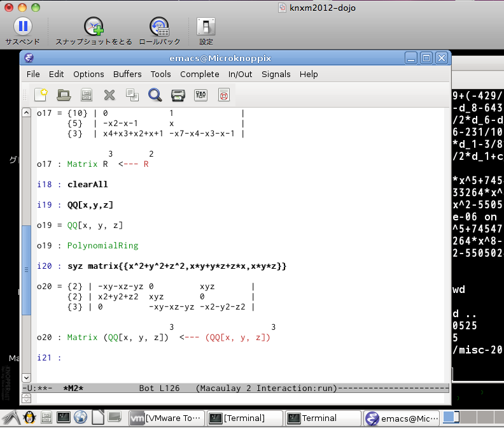
Task: Maximize the emacs window
Action: (x=426, y=58)
